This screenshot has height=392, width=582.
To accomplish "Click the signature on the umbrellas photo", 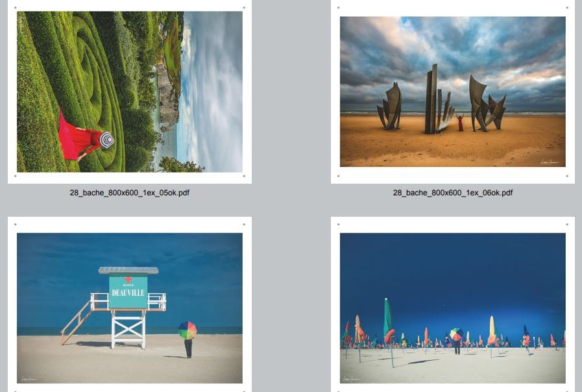I will pyautogui.click(x=352, y=379).
